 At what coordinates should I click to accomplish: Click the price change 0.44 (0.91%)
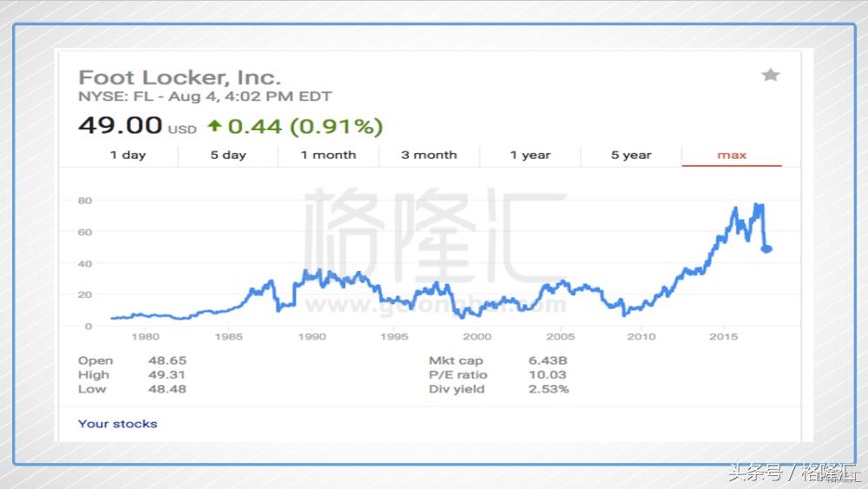pos(305,127)
